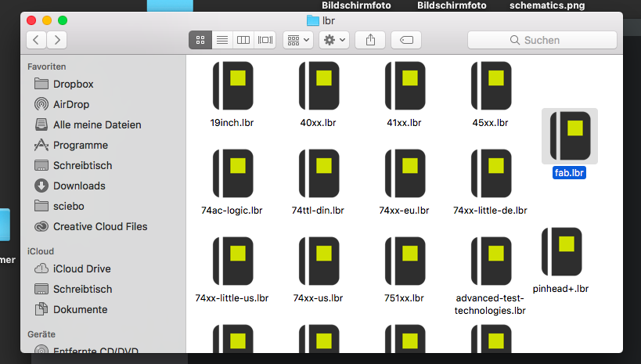Viewport: 641px width, 364px height.
Task: Switch to column view
Action: [x=243, y=40]
